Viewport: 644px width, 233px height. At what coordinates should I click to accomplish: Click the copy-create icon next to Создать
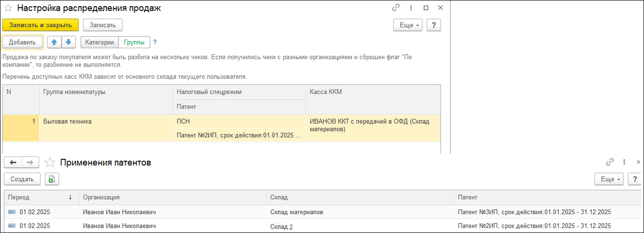coord(52,179)
